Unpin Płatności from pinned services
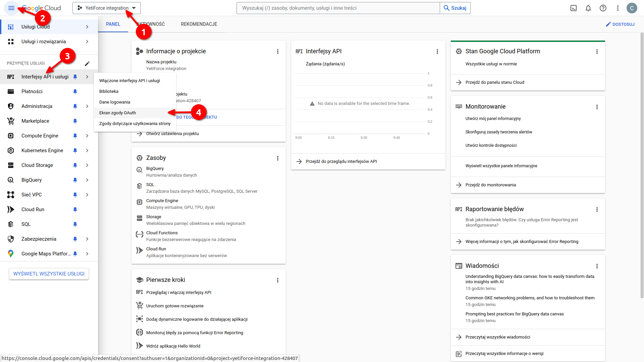The height and width of the screenshot is (362, 644). click(x=75, y=92)
